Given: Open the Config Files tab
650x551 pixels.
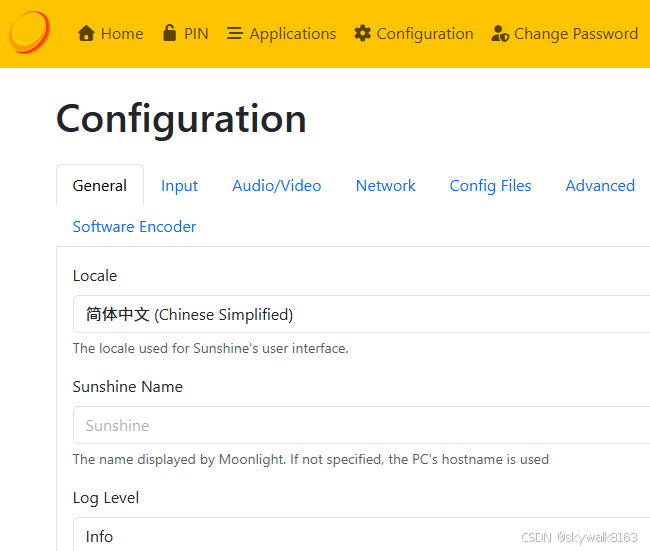Looking at the screenshot, I should coord(490,185).
